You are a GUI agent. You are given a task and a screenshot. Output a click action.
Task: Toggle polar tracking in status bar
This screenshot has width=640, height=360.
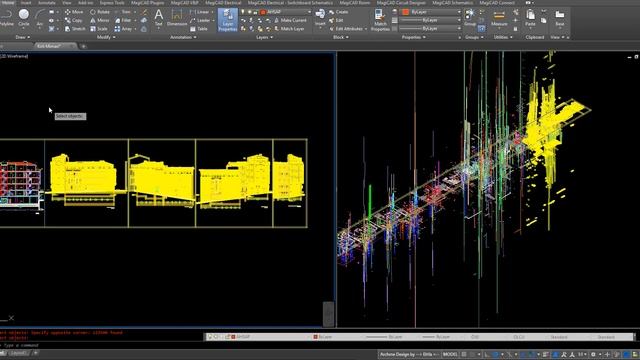[496, 354]
